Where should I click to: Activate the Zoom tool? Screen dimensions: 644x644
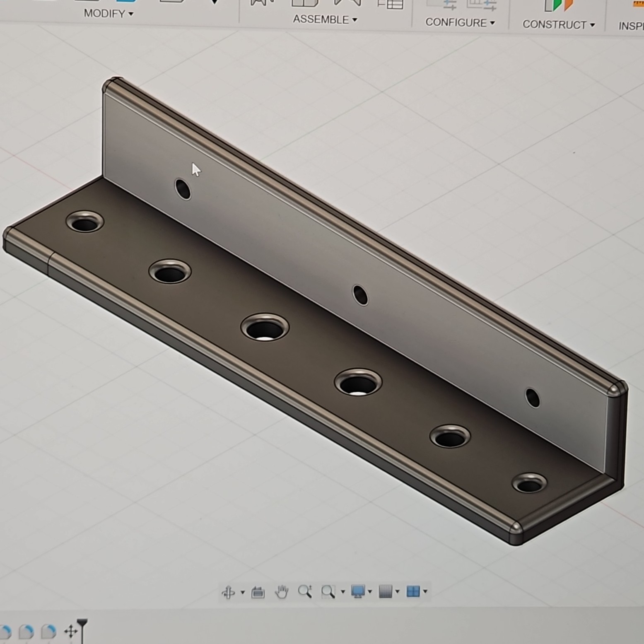[x=306, y=591]
